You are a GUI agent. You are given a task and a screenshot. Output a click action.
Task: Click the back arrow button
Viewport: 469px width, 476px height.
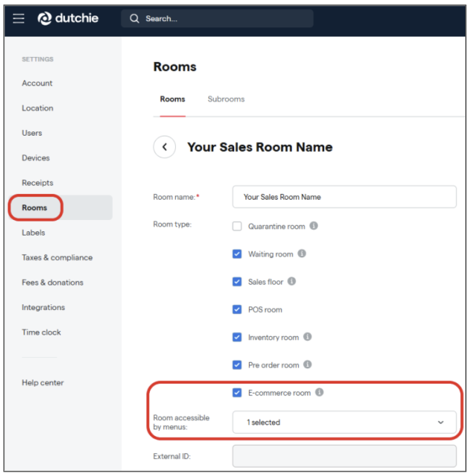coord(165,148)
